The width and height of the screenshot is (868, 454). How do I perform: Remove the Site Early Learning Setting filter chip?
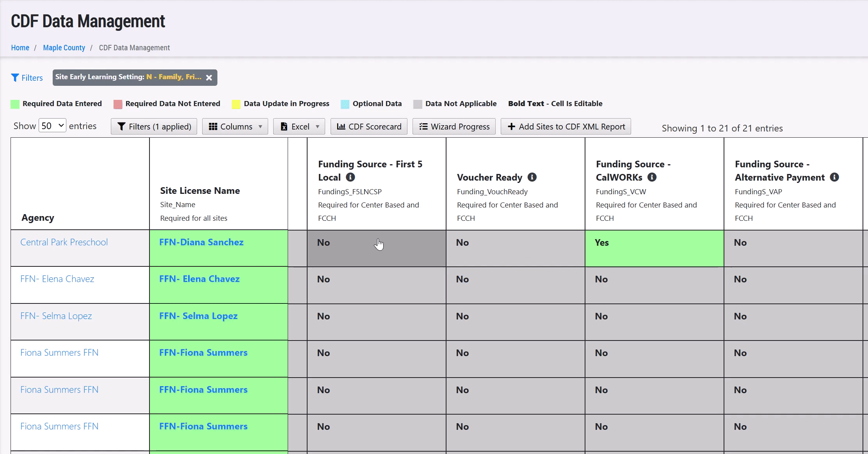209,78
